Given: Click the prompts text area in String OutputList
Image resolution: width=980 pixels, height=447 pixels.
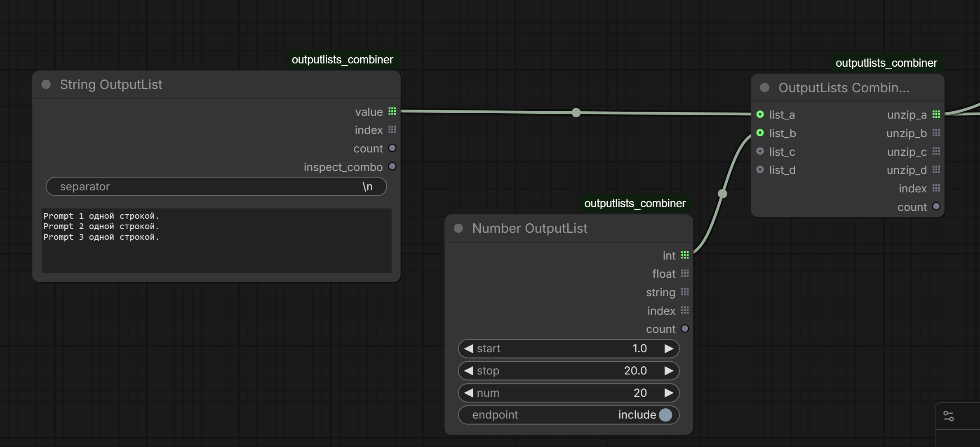Looking at the screenshot, I should tap(216, 240).
